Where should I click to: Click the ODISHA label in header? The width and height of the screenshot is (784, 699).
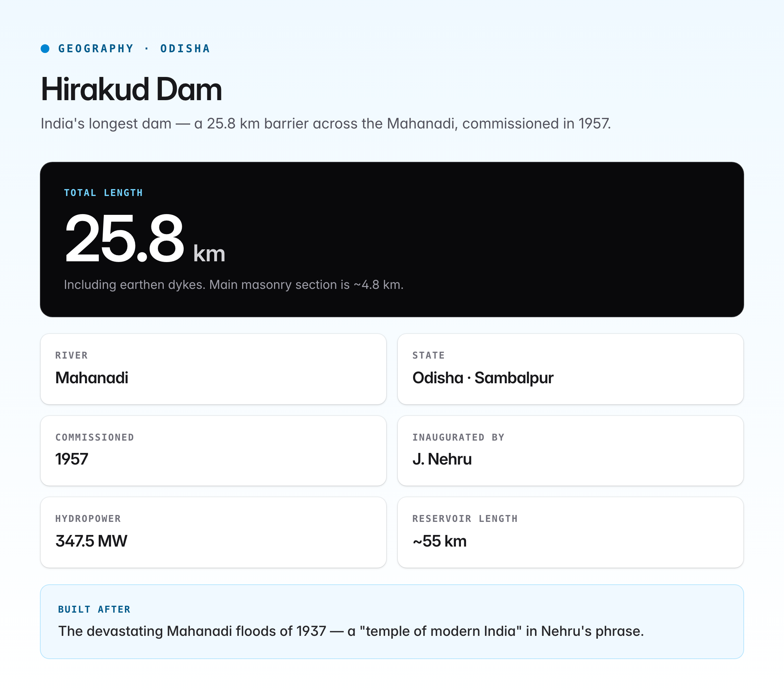[185, 48]
